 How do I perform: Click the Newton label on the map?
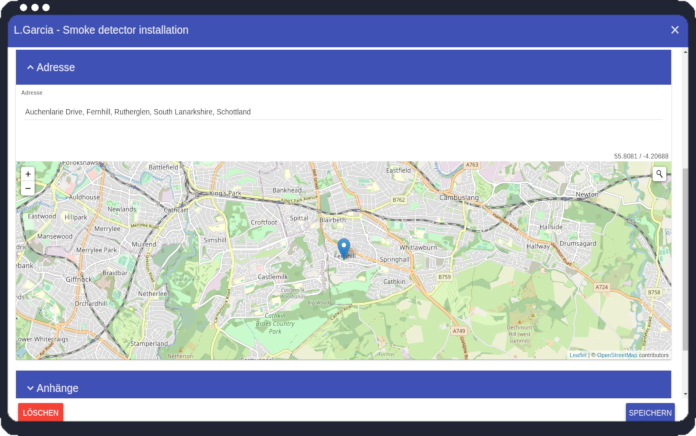click(x=586, y=194)
